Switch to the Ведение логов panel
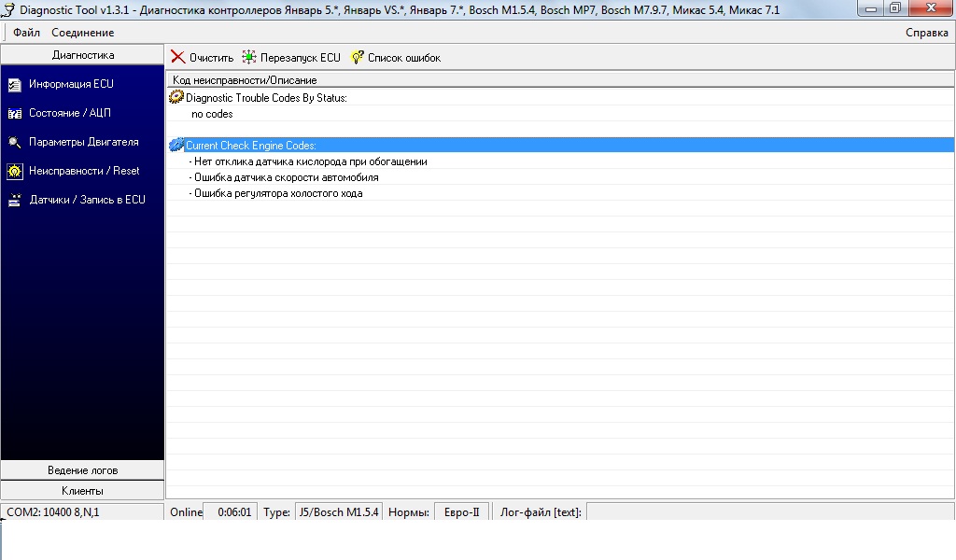Image resolution: width=956 pixels, height=560 pixels. (x=82, y=470)
